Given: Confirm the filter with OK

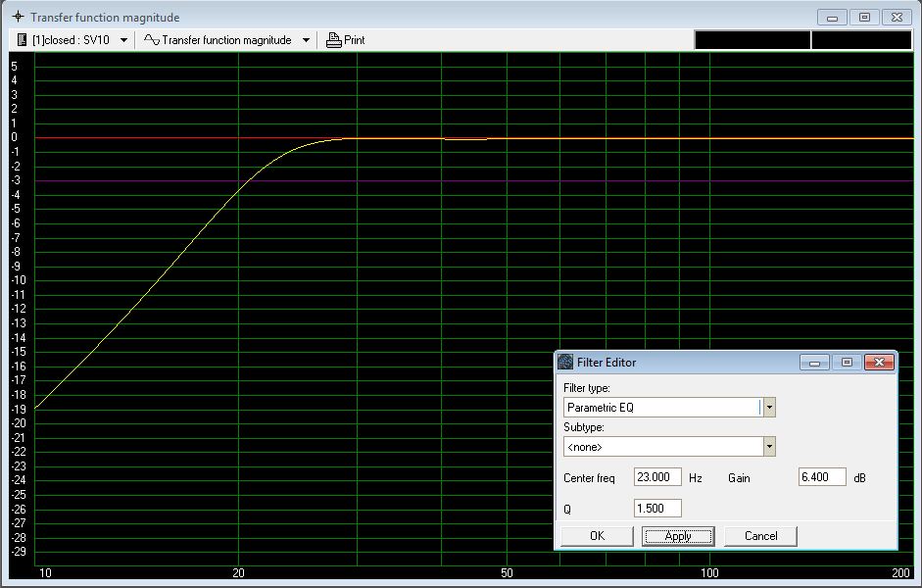Looking at the screenshot, I should pyautogui.click(x=597, y=536).
